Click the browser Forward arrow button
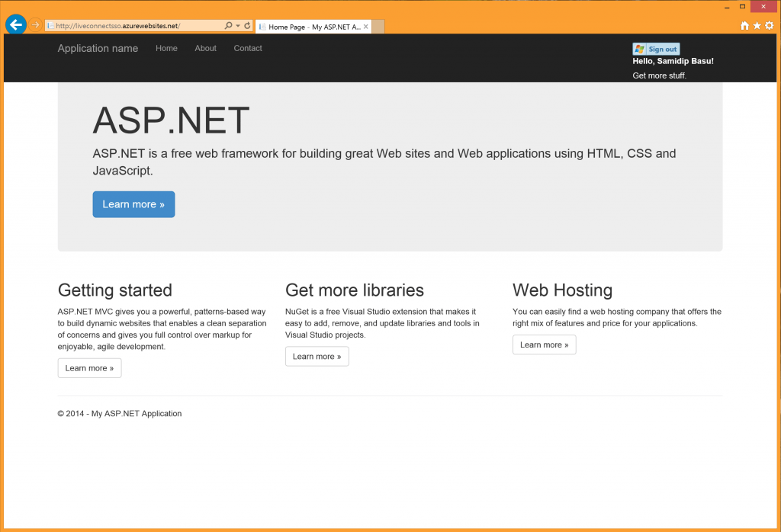Image resolution: width=781 pixels, height=532 pixels. tap(35, 25)
